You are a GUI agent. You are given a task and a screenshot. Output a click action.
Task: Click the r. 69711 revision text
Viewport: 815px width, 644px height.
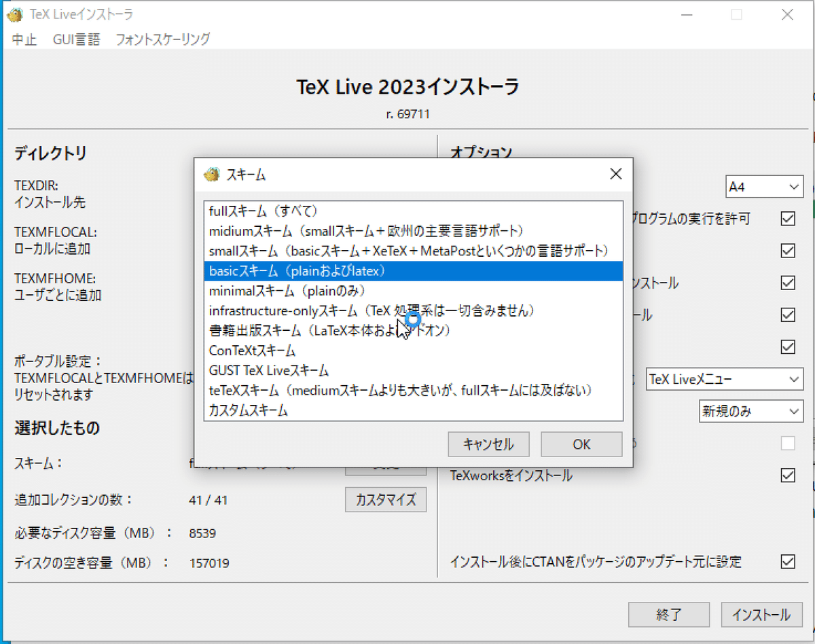(407, 114)
